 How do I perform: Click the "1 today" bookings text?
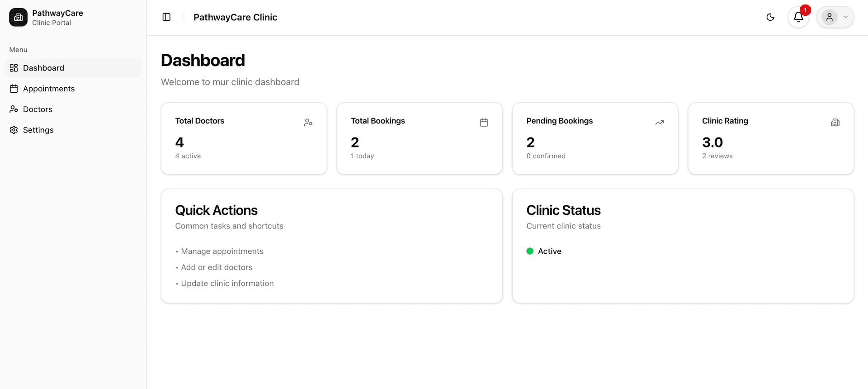click(x=362, y=156)
